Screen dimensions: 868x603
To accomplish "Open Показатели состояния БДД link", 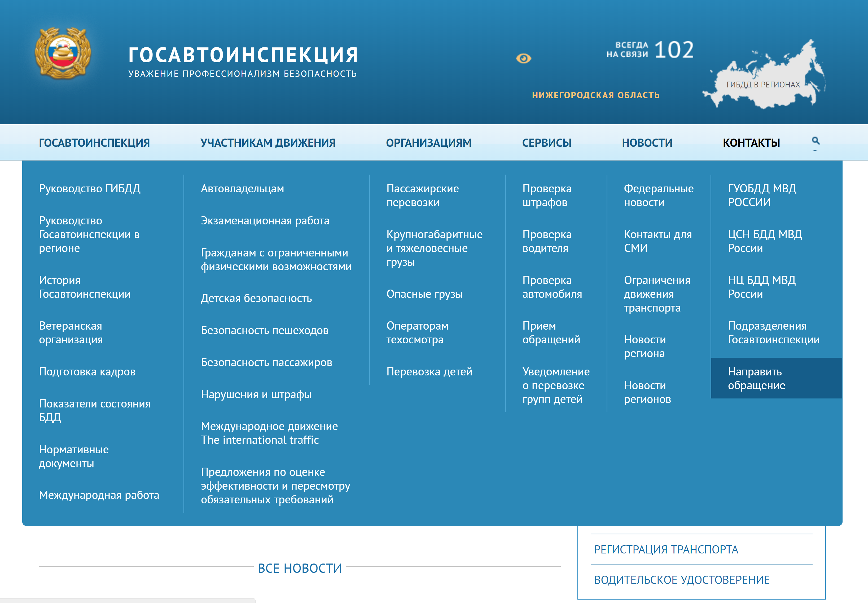I will coord(94,410).
